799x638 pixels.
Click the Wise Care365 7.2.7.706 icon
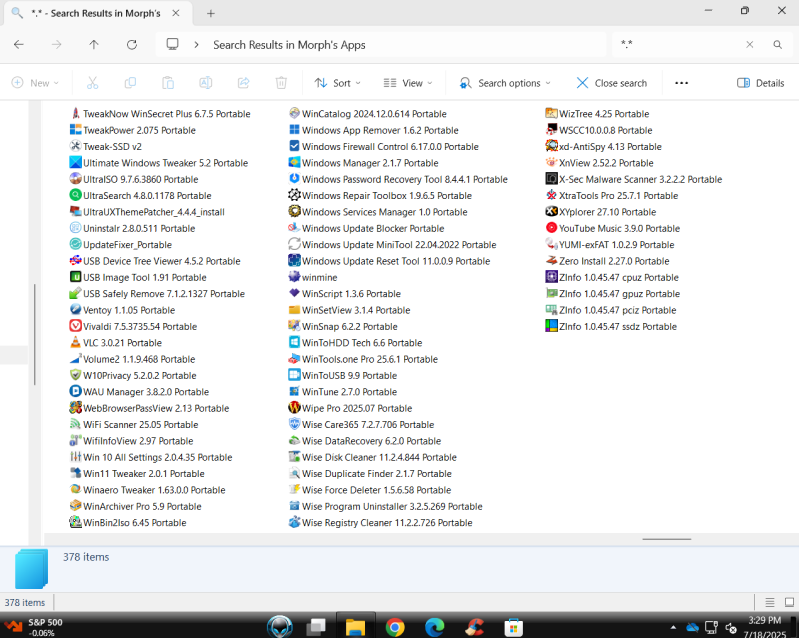coord(294,424)
